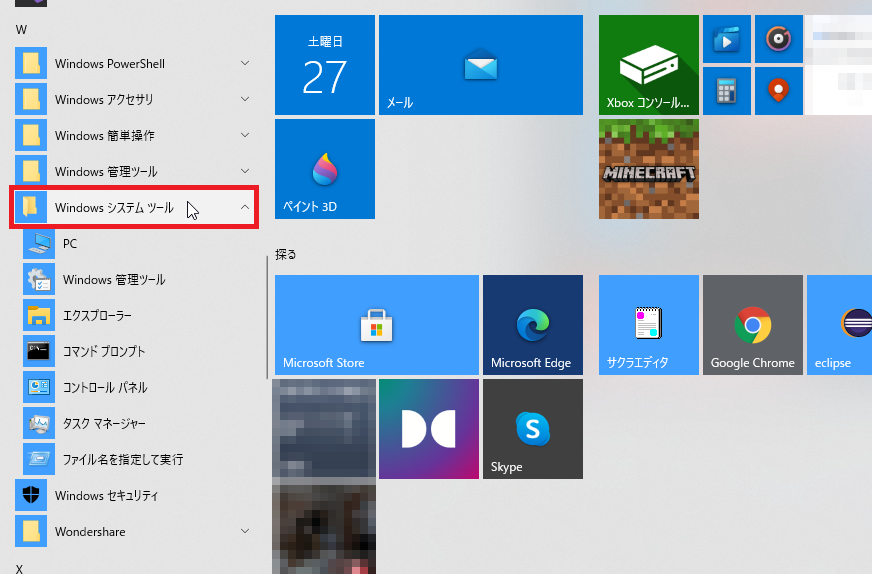
Task: Open the calendar tile showing 27
Action: point(324,66)
